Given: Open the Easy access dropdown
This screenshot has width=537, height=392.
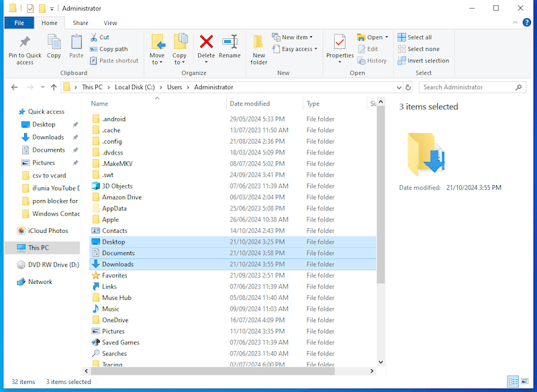Looking at the screenshot, I should point(297,49).
